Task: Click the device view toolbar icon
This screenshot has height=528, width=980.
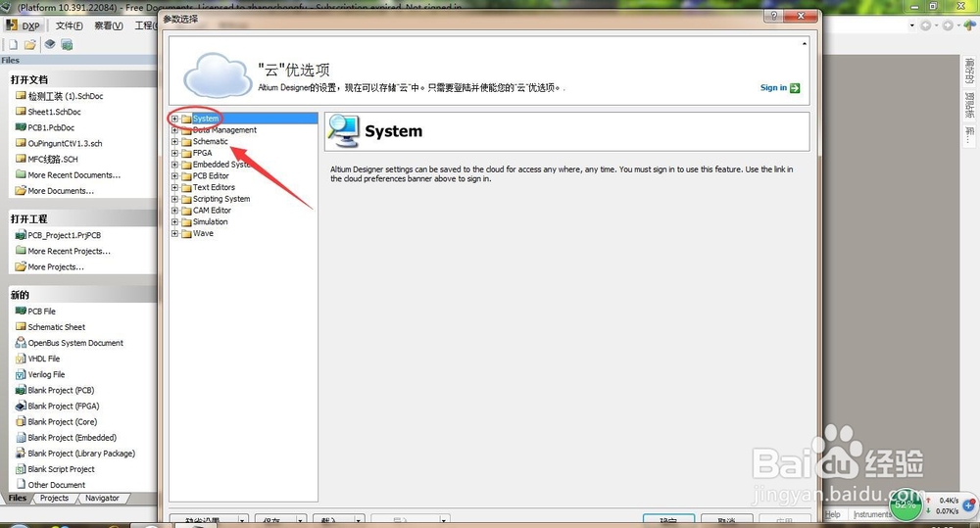Action: point(49,44)
